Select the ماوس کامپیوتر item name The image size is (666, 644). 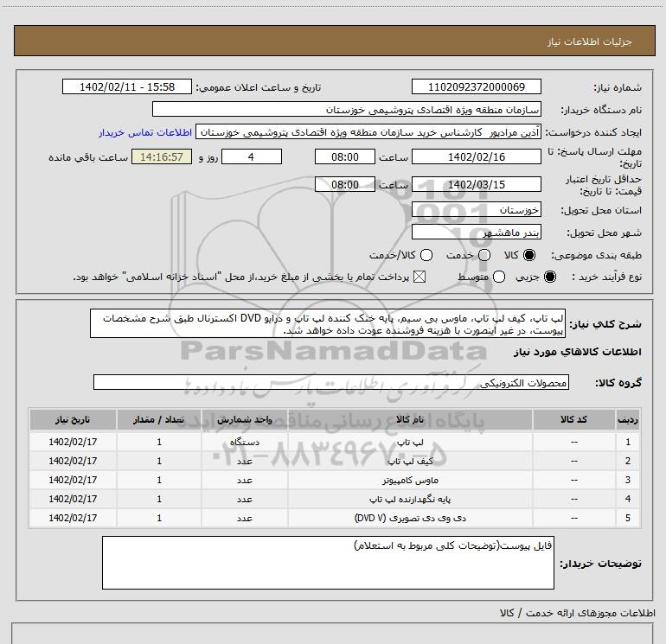tap(410, 480)
